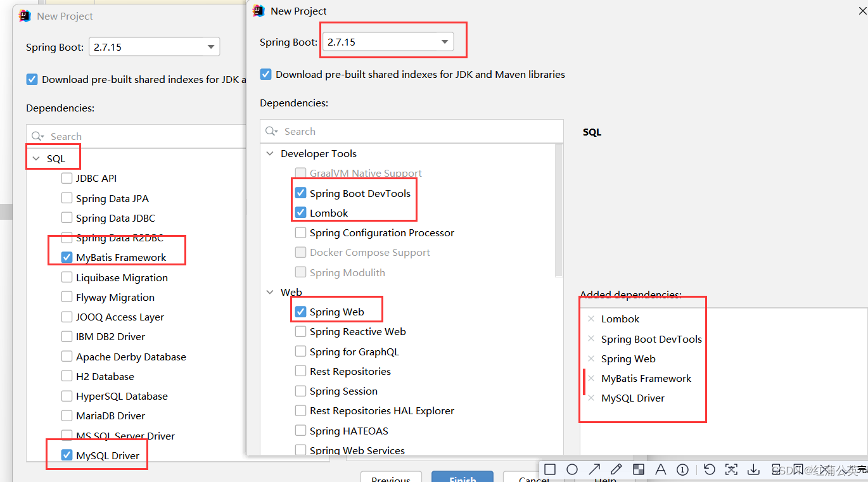Open Spring Boot version dropdown in front window
Screen dimensions: 868x482
pos(388,42)
